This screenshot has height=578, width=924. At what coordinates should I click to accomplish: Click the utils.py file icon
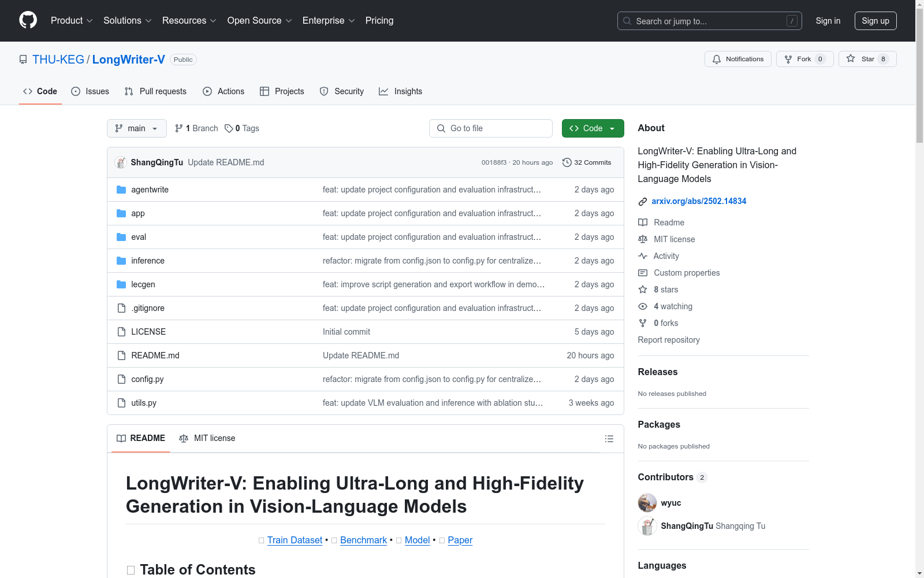[x=121, y=403]
